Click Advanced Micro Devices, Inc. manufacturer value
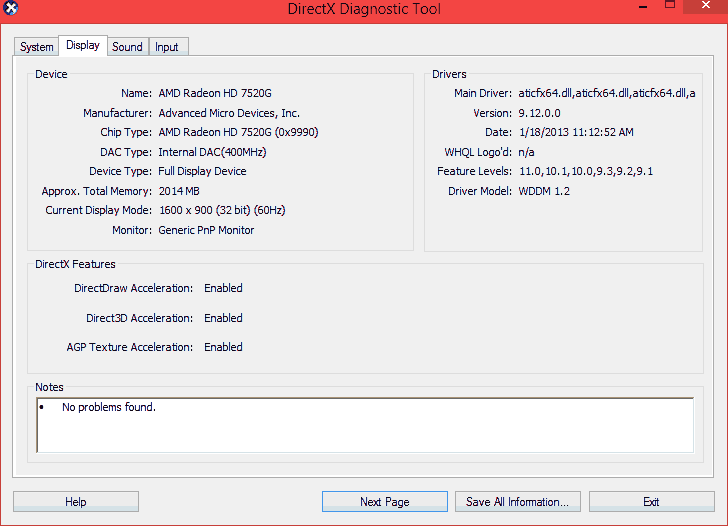This screenshot has width=728, height=526. coord(229,113)
